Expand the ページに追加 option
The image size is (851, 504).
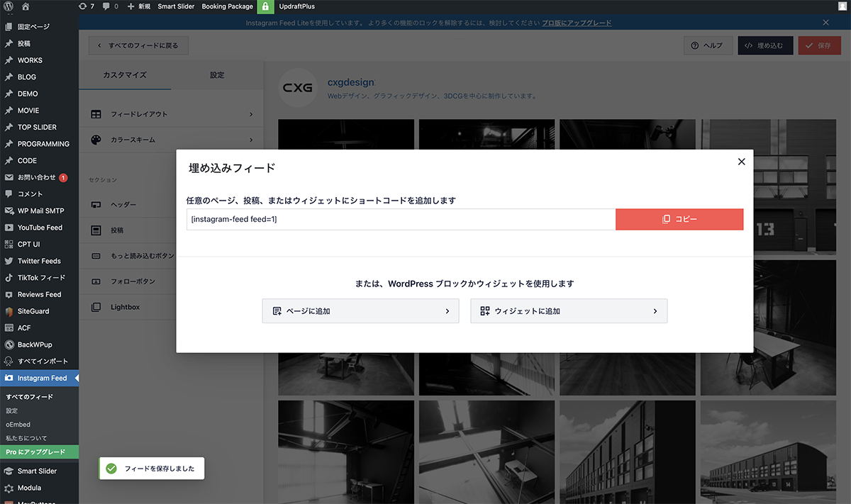(x=361, y=311)
